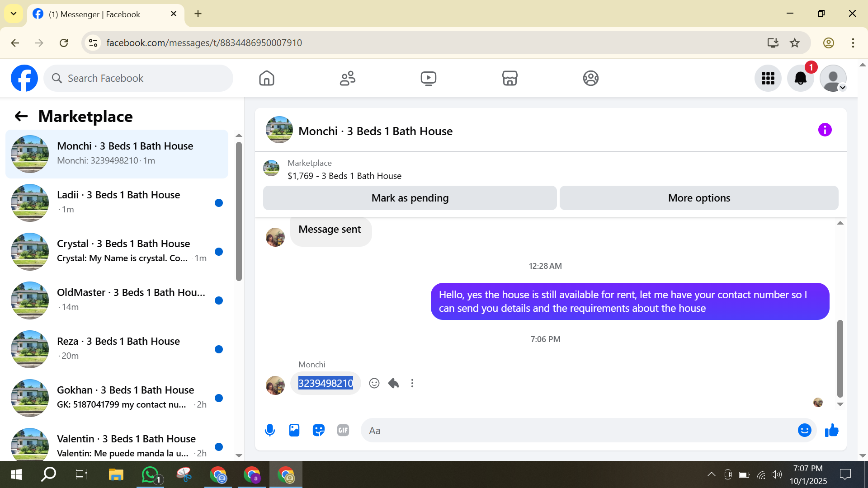This screenshot has width=868, height=488.
Task: Open the OldMaster conversation
Action: (117, 300)
